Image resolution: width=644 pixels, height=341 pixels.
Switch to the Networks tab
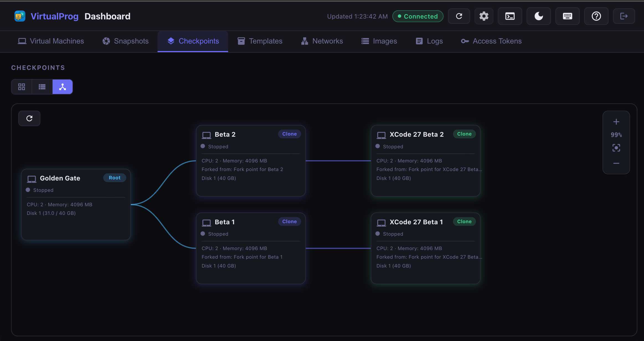coord(322,41)
